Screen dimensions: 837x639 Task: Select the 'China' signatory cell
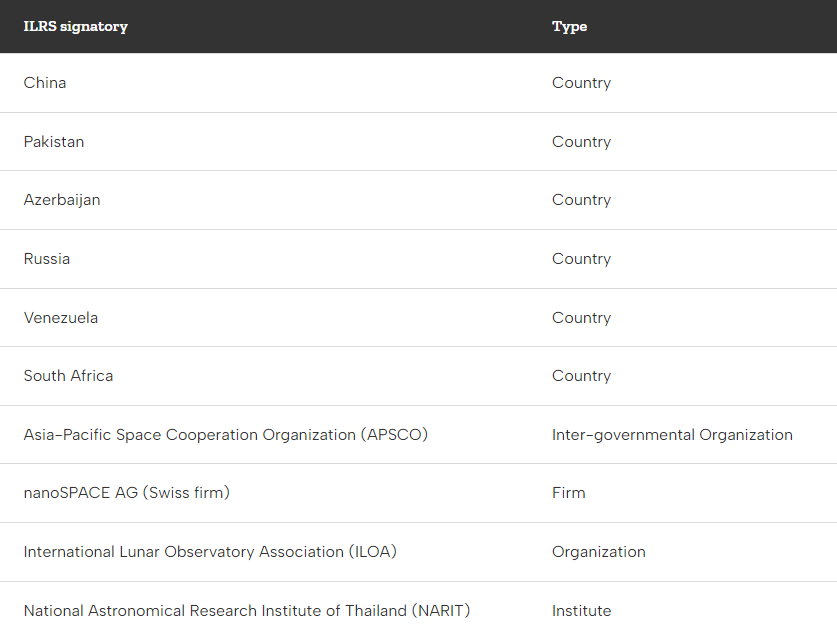(x=45, y=83)
